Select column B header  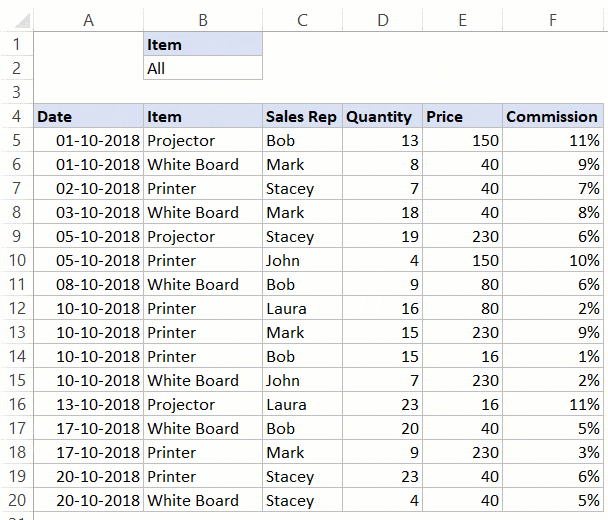203,20
